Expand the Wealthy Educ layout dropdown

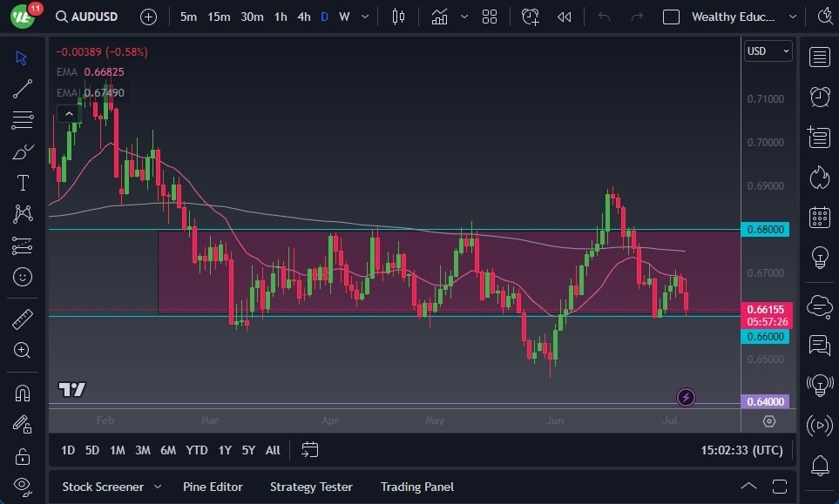[791, 16]
